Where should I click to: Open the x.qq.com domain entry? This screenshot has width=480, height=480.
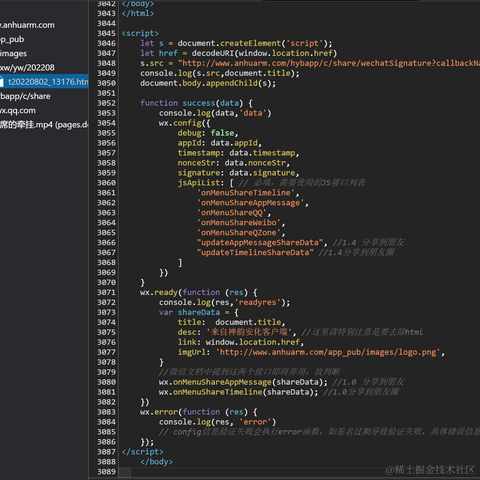point(18,111)
